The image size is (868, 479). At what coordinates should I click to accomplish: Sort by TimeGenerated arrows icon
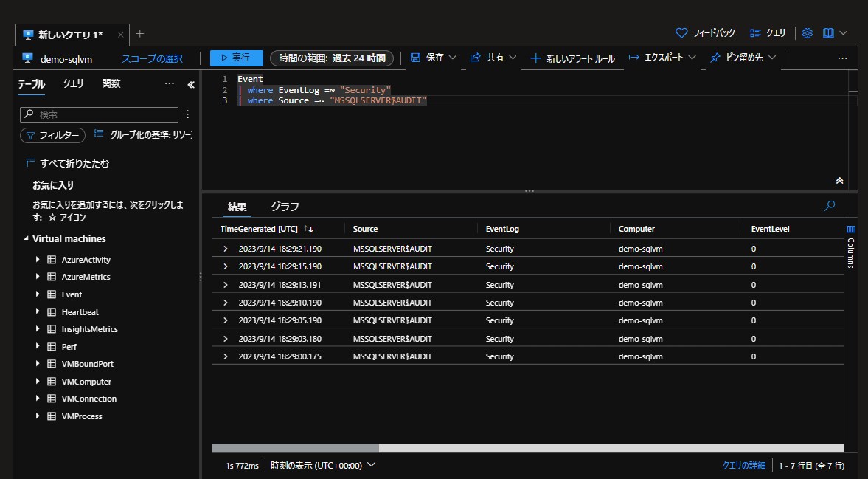[x=308, y=229]
